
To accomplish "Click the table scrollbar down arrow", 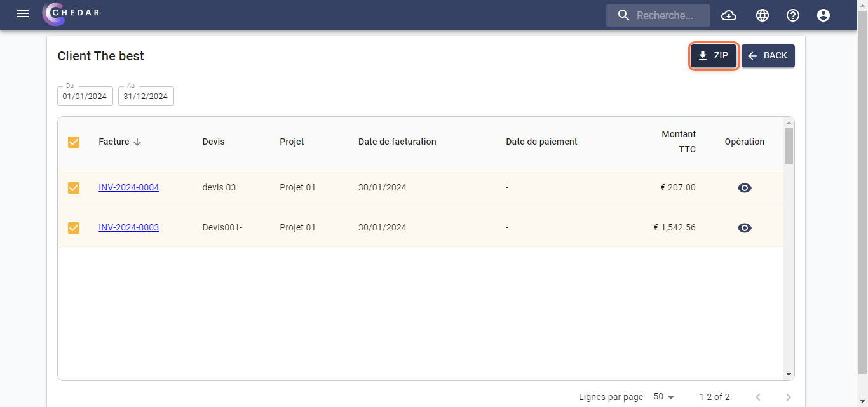I will pos(789,375).
